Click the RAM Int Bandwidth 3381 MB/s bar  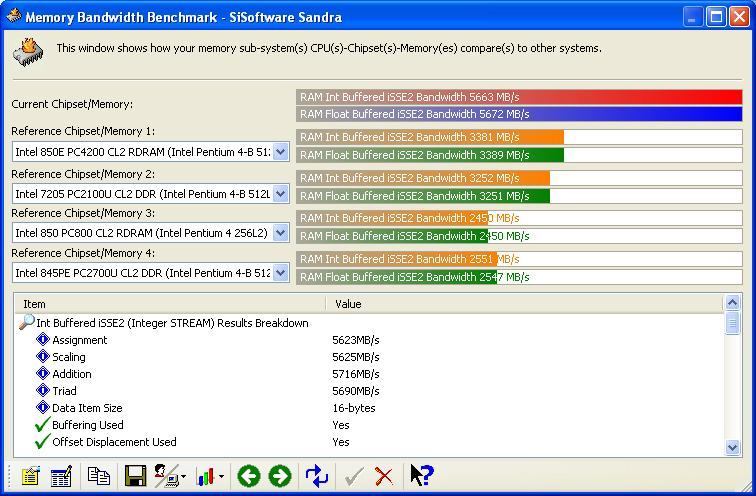519,137
